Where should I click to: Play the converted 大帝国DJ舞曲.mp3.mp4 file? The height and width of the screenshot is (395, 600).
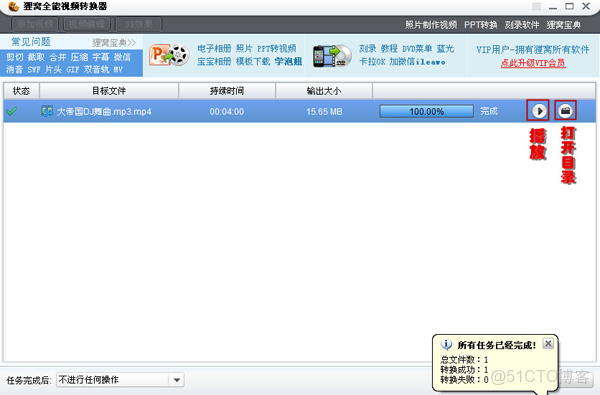539,111
